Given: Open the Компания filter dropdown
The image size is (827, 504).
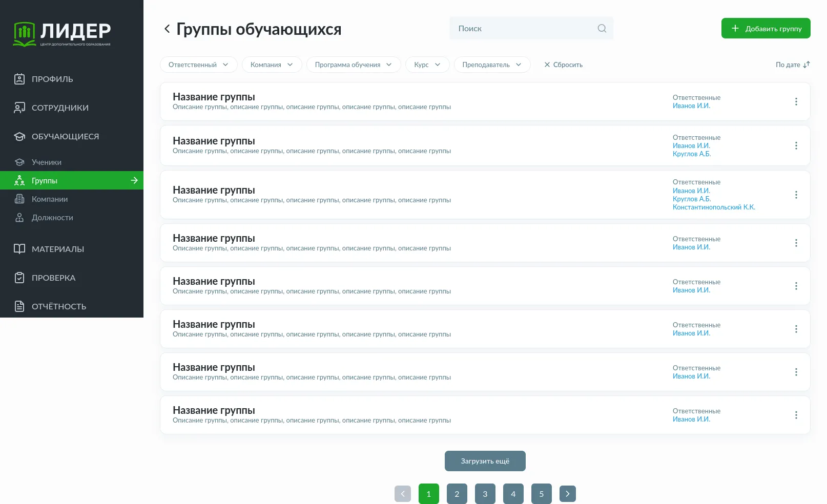Looking at the screenshot, I should [x=272, y=65].
